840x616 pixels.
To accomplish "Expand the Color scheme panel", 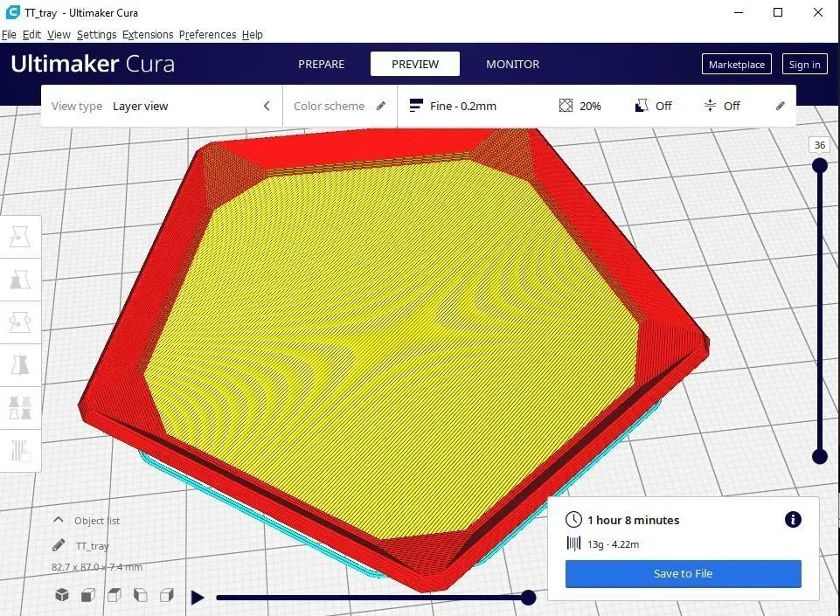I will pos(340,106).
